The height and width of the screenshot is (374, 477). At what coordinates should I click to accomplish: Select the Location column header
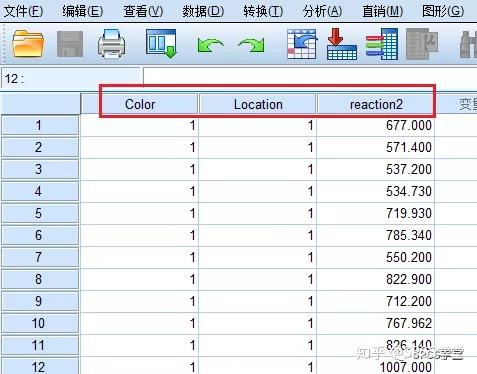pos(258,104)
